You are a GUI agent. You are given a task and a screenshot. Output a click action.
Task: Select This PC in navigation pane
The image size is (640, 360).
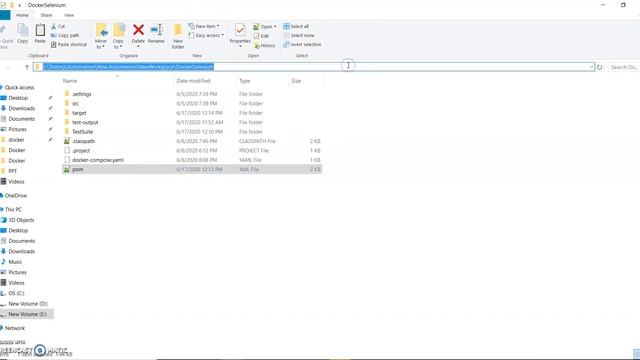coord(13,209)
